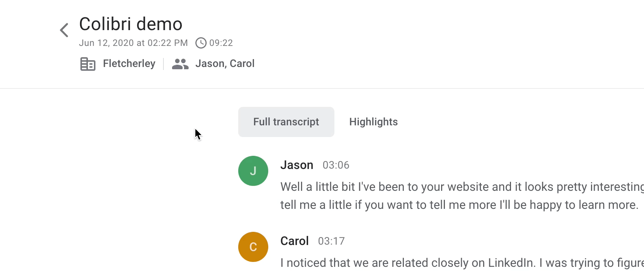Click the Carol speaker name in transcript
The height and width of the screenshot is (280, 644).
point(295,241)
